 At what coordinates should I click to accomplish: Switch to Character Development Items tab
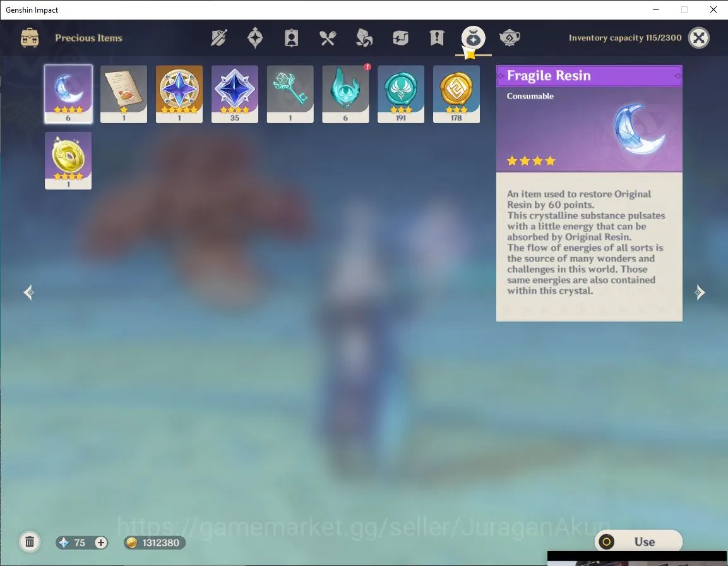tap(291, 38)
